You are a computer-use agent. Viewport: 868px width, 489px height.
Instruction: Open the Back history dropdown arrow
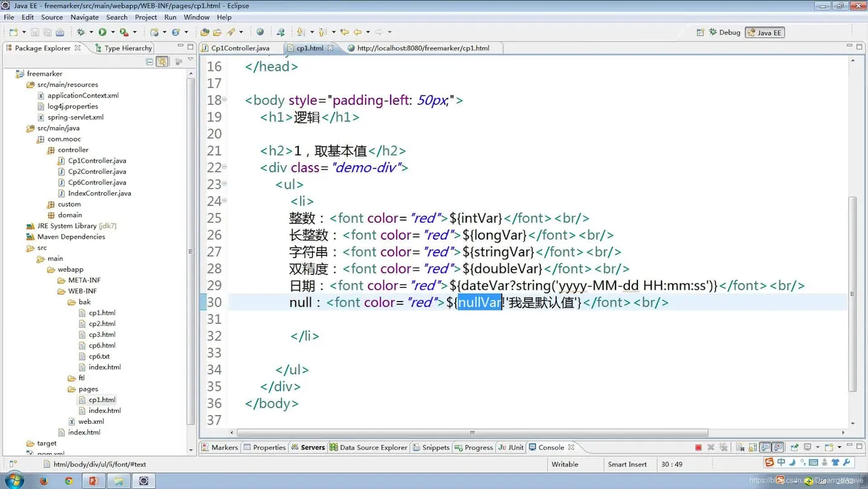point(368,32)
